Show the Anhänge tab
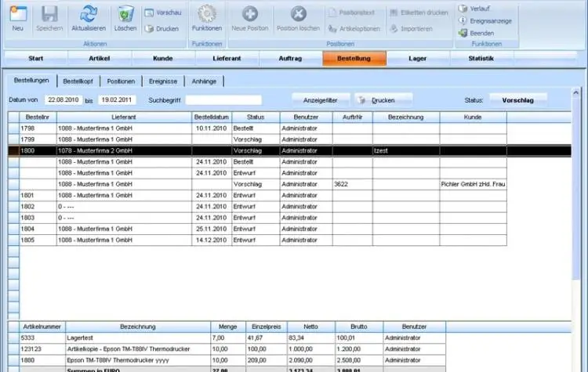Viewport: 588px width, 372px height. 204,81
